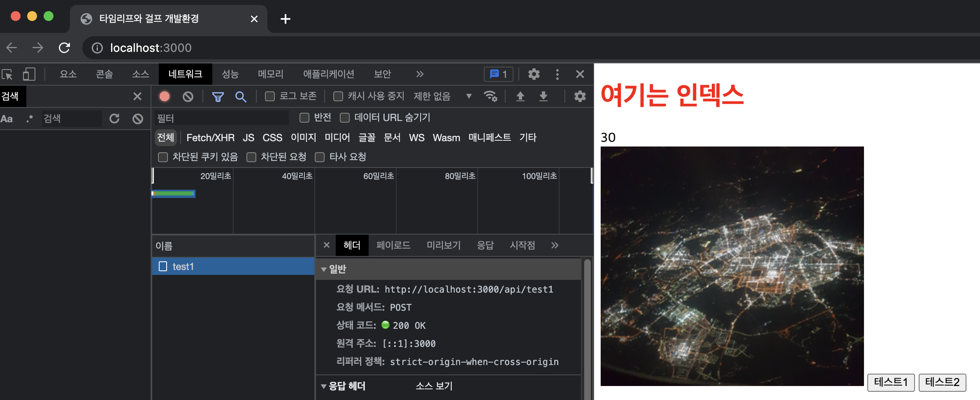
Task: Open the 소스 panel
Action: coord(141,74)
